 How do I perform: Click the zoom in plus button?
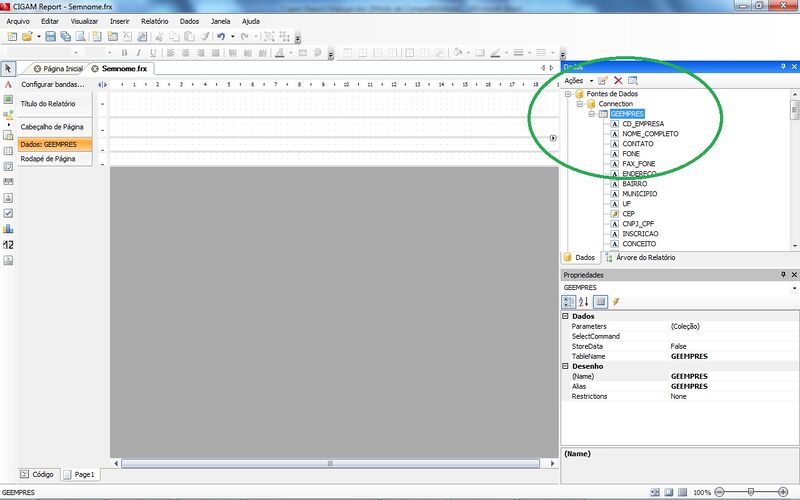coord(783,492)
